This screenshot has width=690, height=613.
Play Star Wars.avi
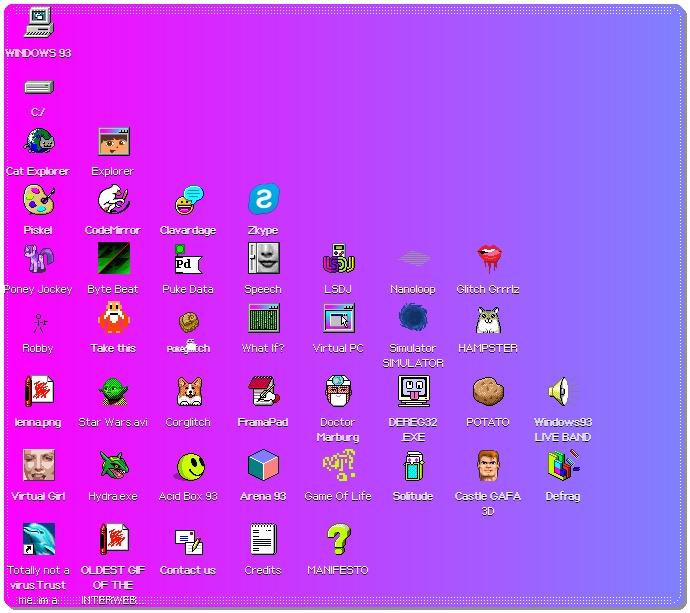tap(114, 391)
